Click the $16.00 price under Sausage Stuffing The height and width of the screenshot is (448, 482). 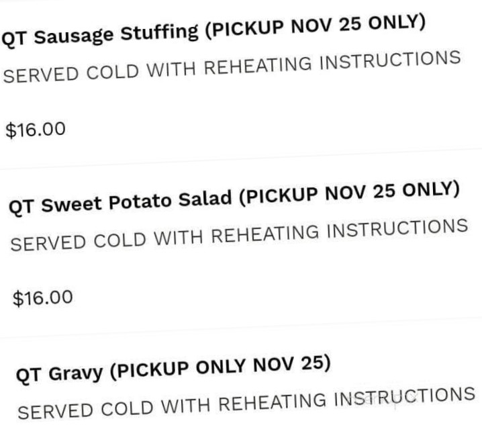pyautogui.click(x=36, y=129)
